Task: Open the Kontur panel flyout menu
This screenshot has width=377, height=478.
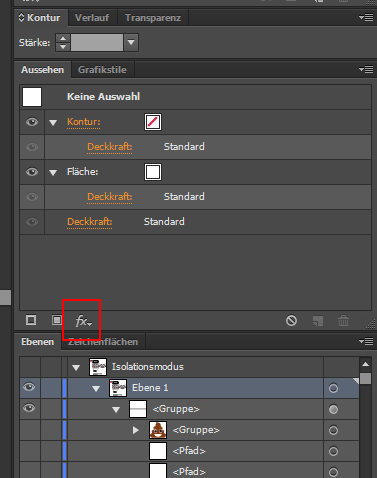Action: (366, 17)
